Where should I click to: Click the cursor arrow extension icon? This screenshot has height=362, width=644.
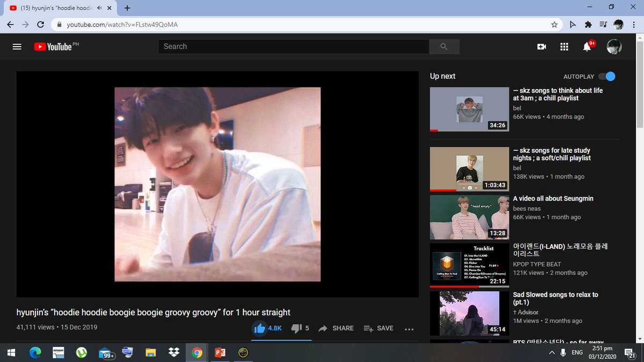[x=573, y=25]
